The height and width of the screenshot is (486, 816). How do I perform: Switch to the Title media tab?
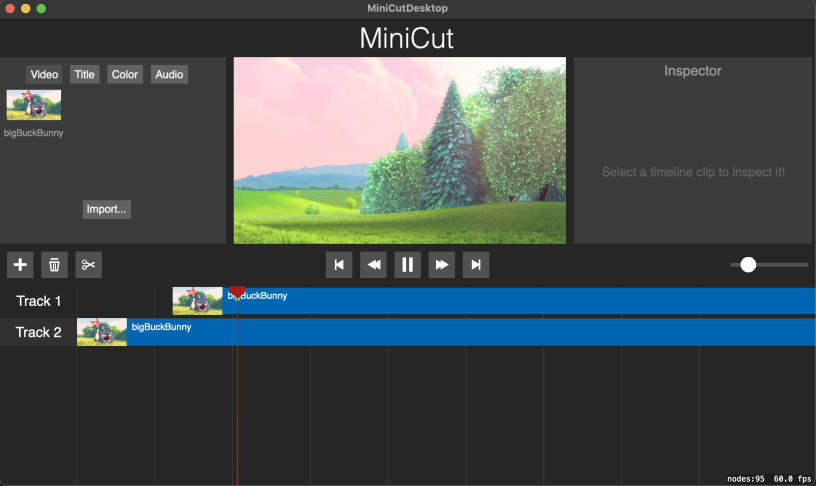(84, 74)
